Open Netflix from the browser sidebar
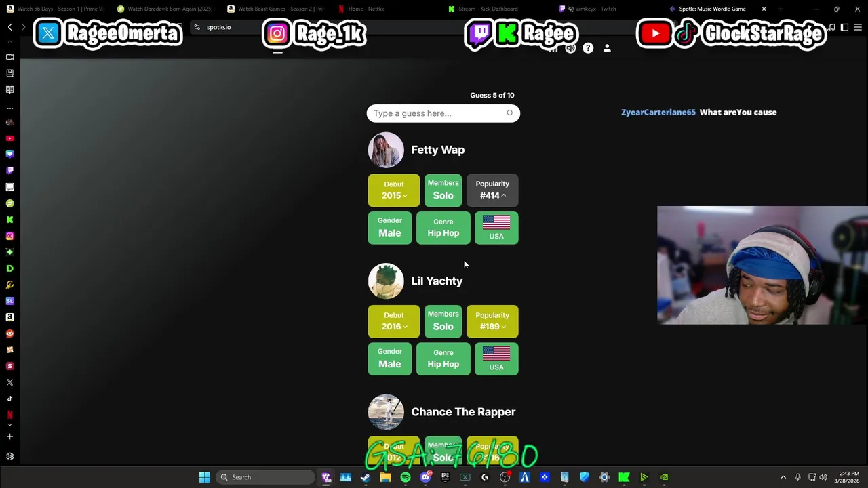 9,415
